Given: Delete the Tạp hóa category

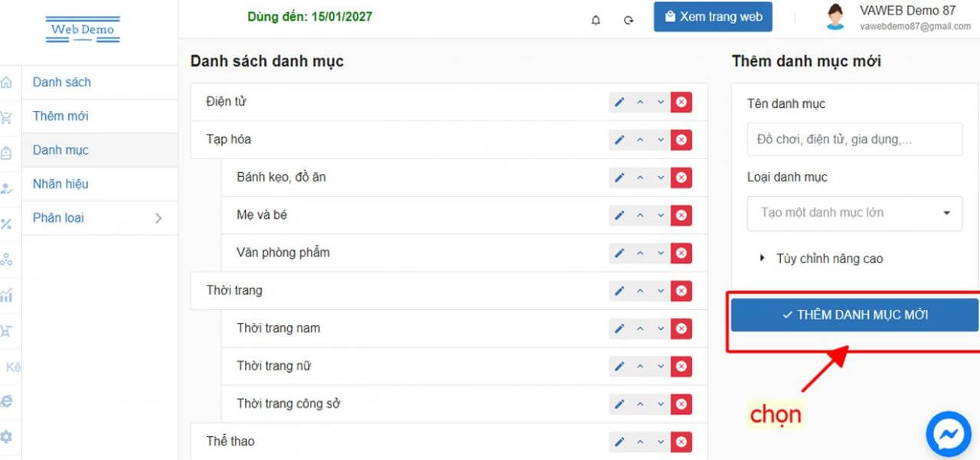Looking at the screenshot, I should 681,140.
